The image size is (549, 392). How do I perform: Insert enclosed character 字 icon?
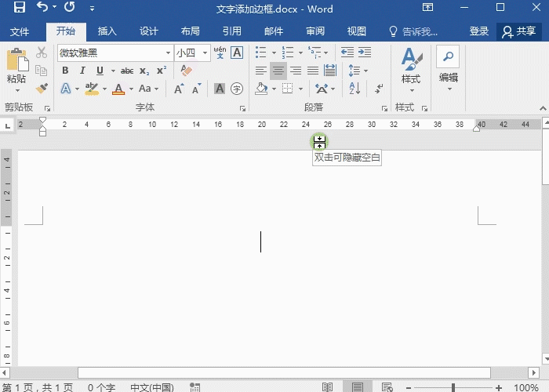click(x=237, y=89)
